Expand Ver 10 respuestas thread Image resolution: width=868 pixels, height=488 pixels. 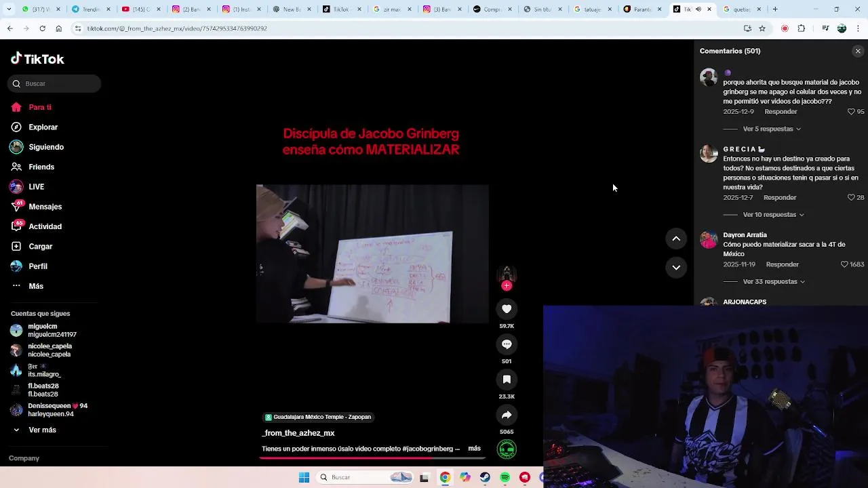(773, 215)
